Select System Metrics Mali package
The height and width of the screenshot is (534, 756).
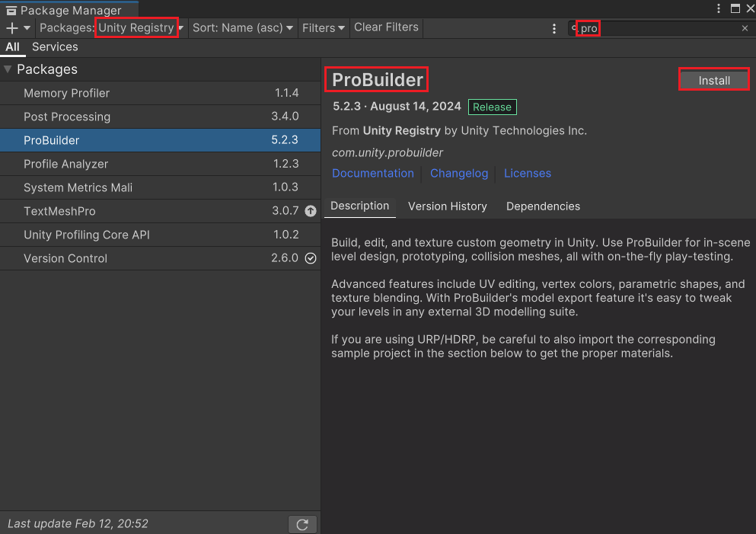pyautogui.click(x=160, y=187)
